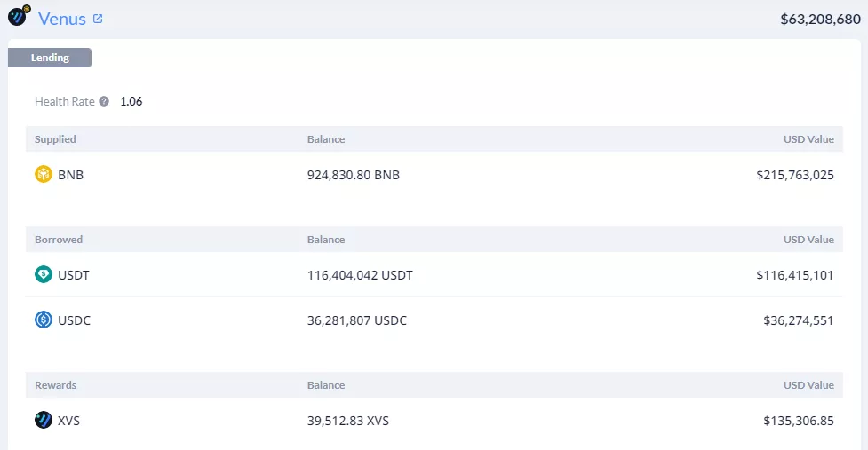The height and width of the screenshot is (450, 868).
Task: Select the Lending tab
Action: (50, 58)
